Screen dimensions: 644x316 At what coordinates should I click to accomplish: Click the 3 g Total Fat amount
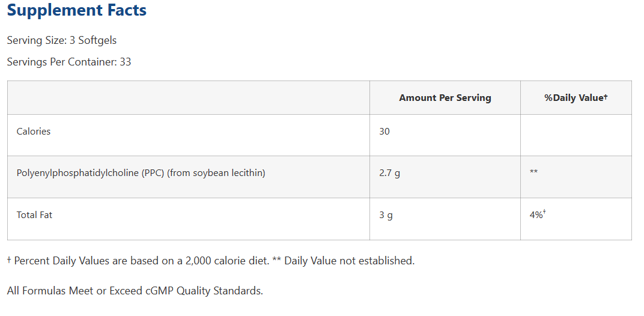[x=386, y=214]
